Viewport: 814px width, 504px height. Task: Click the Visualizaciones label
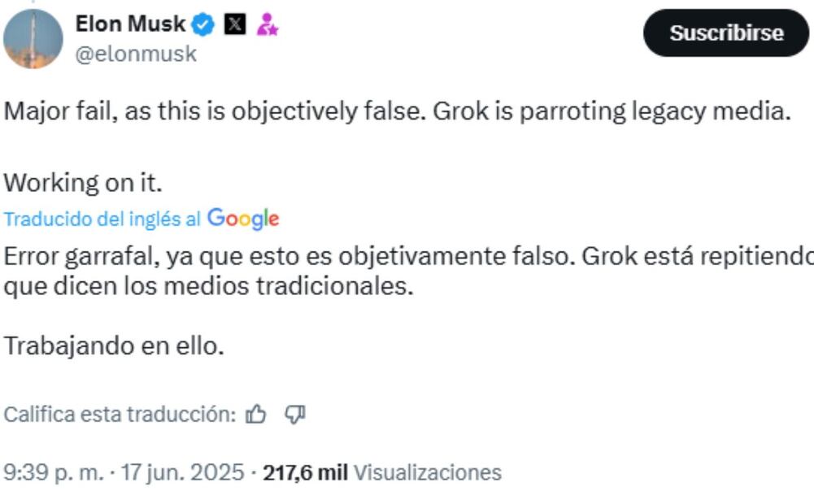pyautogui.click(x=428, y=472)
